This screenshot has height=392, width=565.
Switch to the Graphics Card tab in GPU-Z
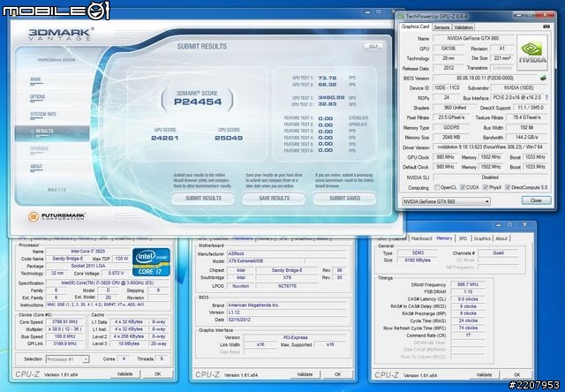tap(415, 26)
